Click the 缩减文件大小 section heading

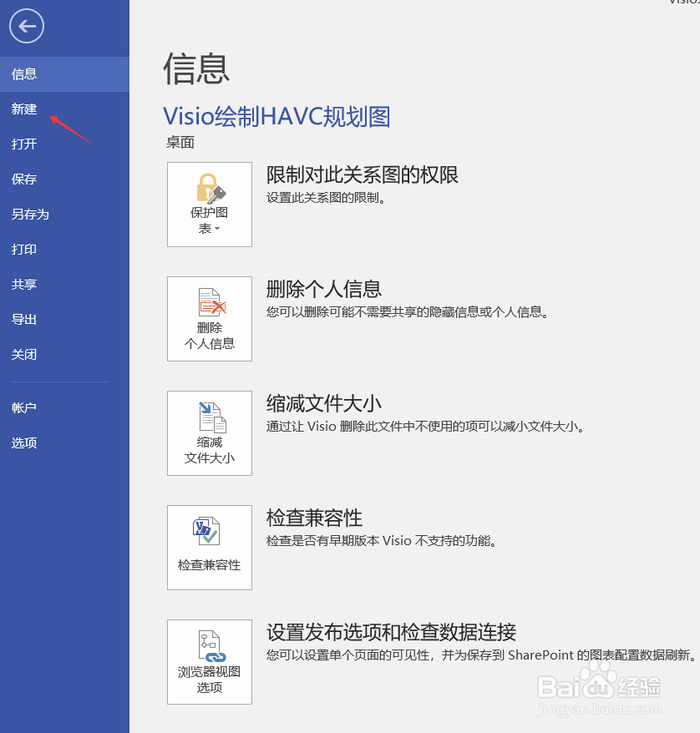tap(324, 403)
